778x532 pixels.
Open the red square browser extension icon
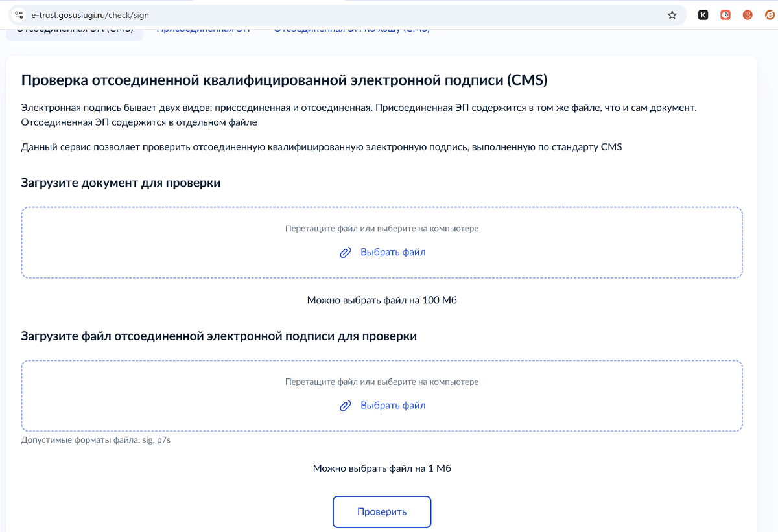(726, 15)
